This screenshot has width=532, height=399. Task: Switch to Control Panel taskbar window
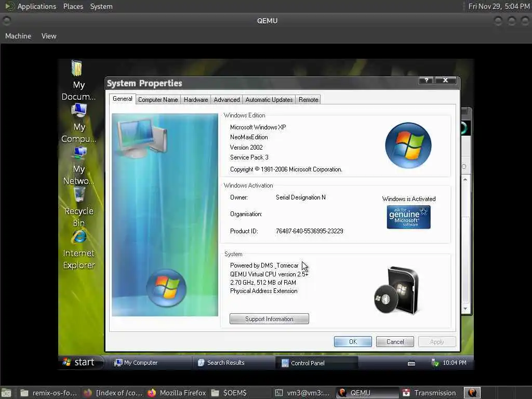[x=316, y=363]
